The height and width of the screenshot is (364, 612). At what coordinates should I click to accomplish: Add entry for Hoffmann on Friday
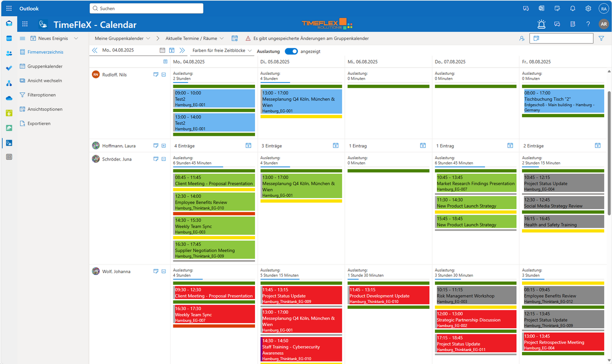coord(598,146)
